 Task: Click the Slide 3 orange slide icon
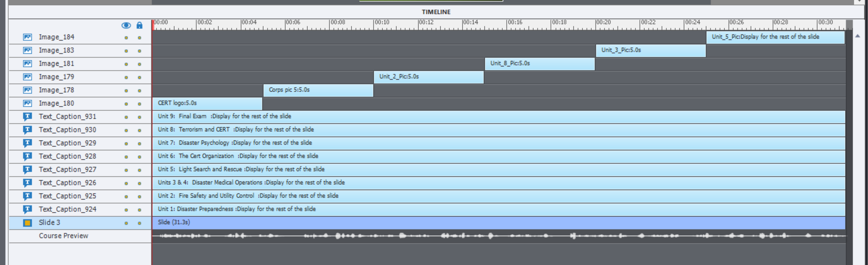[27, 223]
